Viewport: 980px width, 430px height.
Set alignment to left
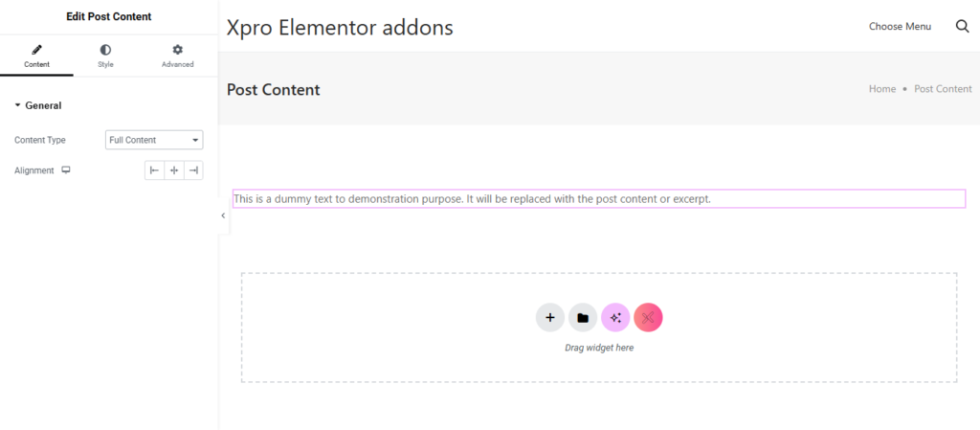coord(153,170)
